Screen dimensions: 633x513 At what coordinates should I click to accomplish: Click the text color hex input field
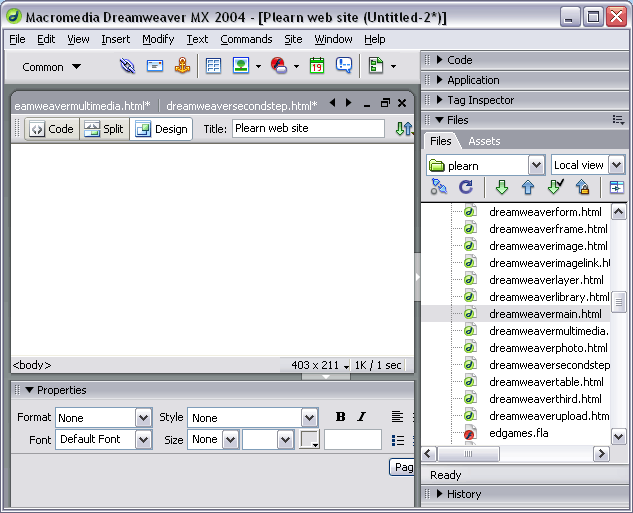pos(353,440)
